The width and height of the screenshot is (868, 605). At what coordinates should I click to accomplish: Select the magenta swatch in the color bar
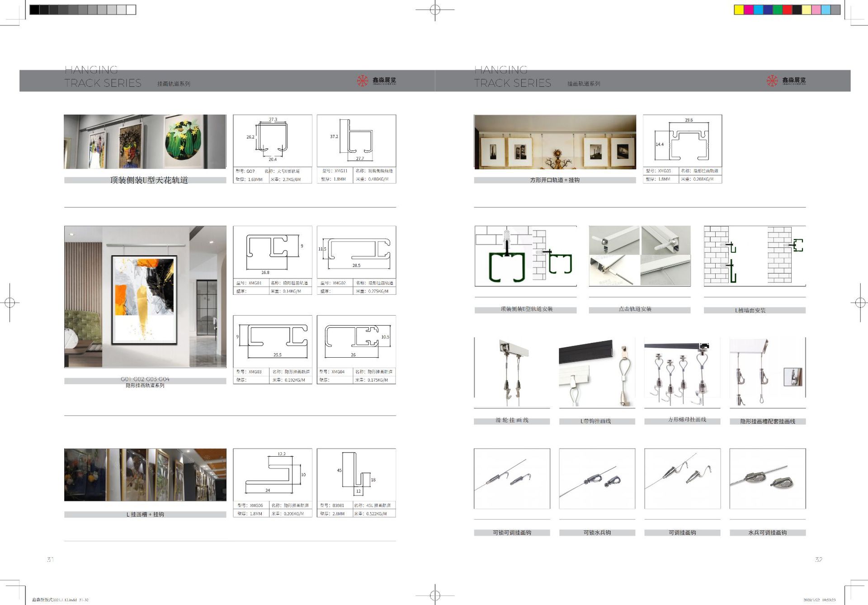(x=749, y=9)
